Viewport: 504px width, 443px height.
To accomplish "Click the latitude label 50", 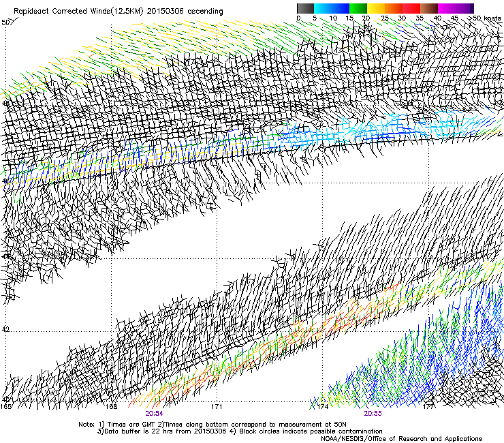I will pyautogui.click(x=5, y=22).
